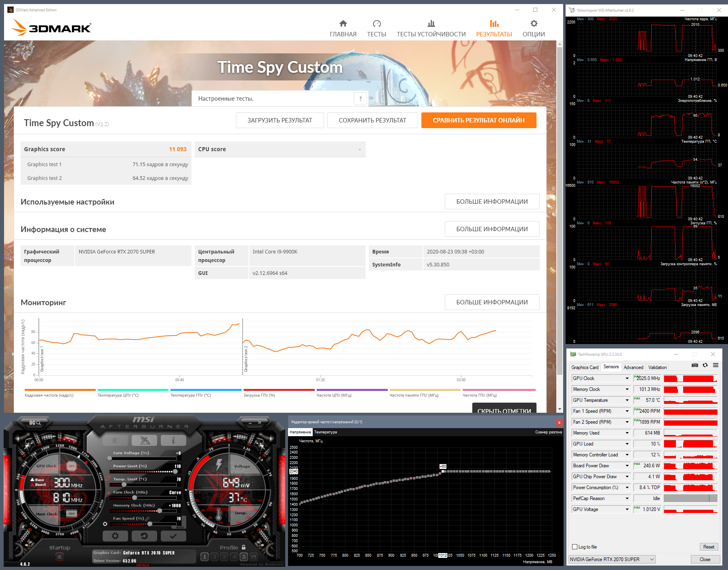This screenshot has height=570, width=728.
Task: Expand the GPU Temperature sensor dropdown
Action: click(x=627, y=400)
